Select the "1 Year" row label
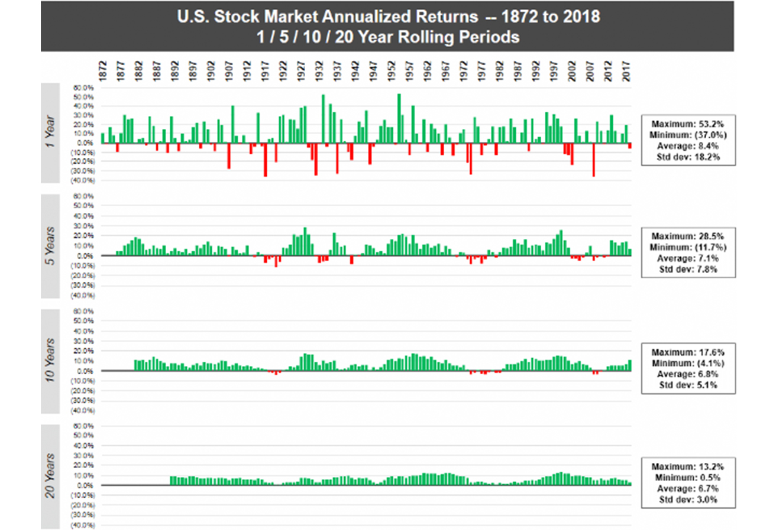Image resolution: width=776 pixels, height=532 pixels. pos(51,132)
